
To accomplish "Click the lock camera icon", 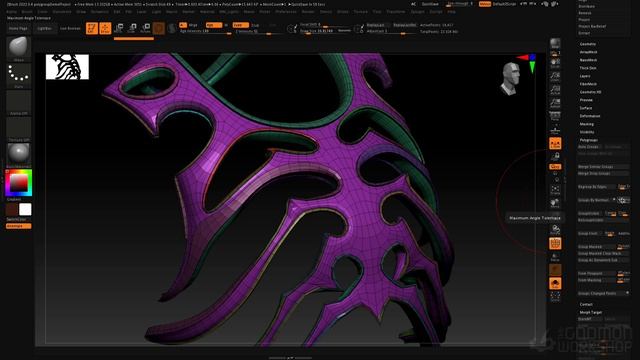I will pos(555,156).
